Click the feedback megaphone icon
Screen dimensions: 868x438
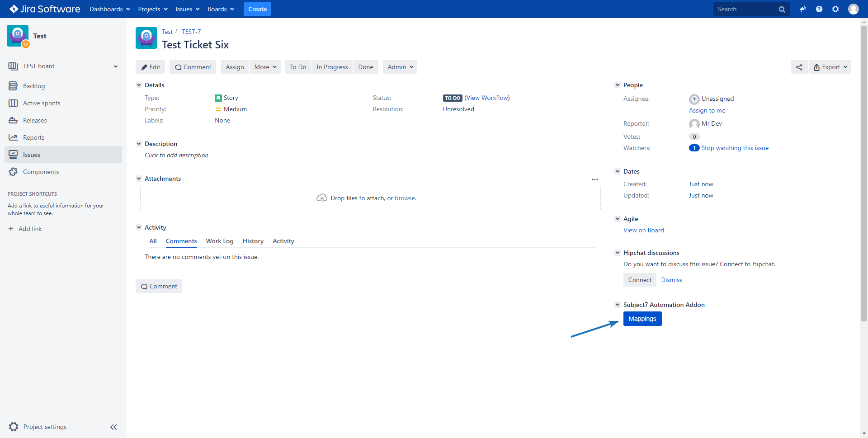click(803, 9)
